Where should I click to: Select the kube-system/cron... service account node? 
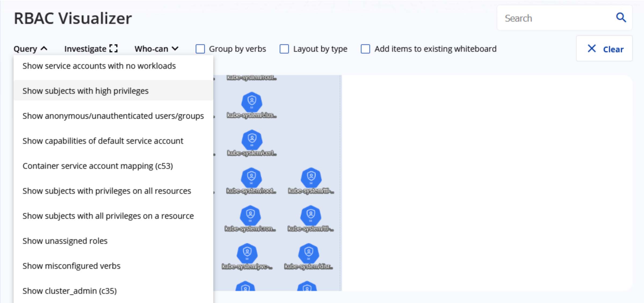coord(250,215)
